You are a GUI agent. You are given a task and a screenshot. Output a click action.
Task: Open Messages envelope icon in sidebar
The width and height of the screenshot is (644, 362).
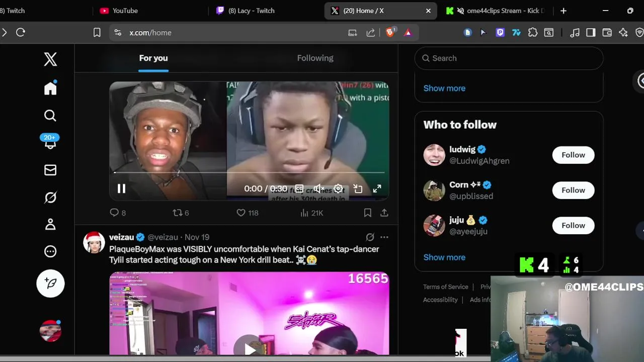[50, 170]
